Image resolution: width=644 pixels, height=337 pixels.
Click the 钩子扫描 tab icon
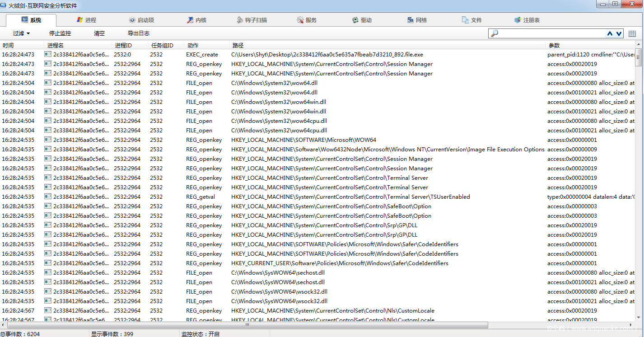point(240,20)
